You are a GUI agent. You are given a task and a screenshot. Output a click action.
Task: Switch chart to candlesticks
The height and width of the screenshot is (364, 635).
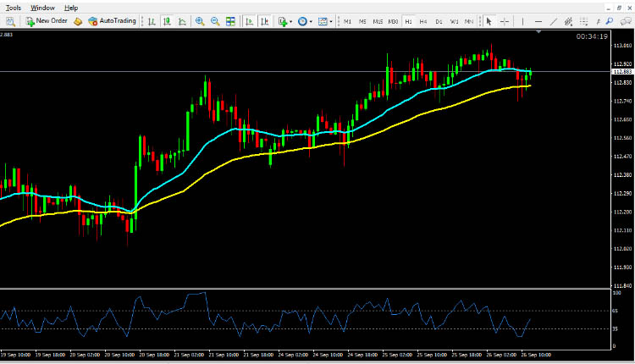[x=167, y=21]
